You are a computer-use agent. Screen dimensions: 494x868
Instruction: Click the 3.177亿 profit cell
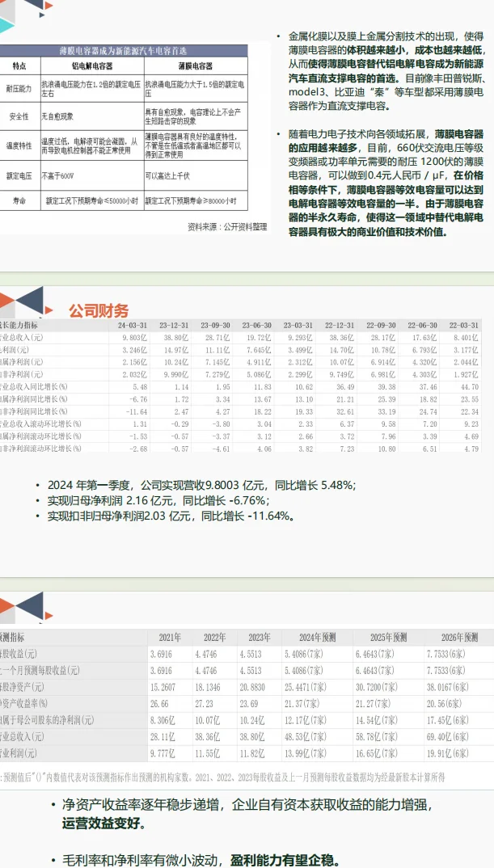467,350
